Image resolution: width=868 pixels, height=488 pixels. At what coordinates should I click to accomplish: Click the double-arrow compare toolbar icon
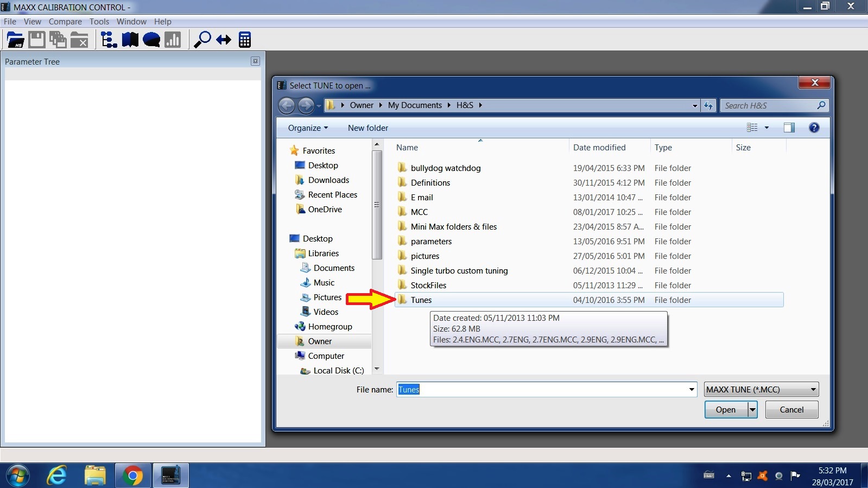tap(224, 40)
